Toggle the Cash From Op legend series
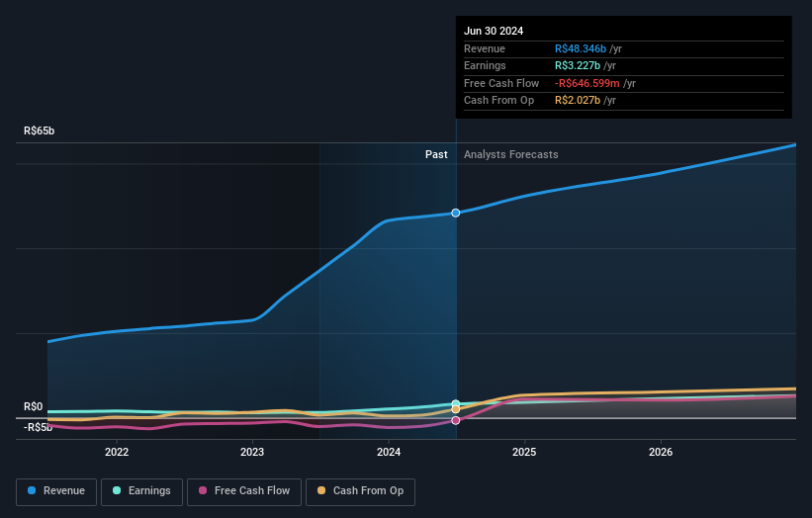Viewport: 812px width, 518px height. point(360,491)
